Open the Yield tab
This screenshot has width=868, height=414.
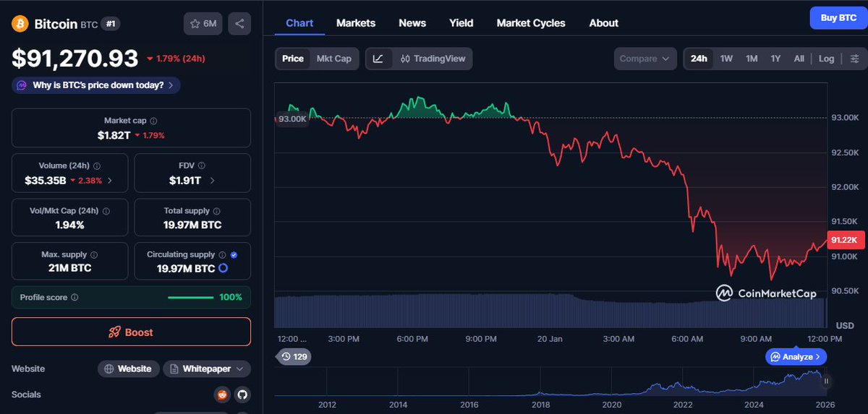461,23
